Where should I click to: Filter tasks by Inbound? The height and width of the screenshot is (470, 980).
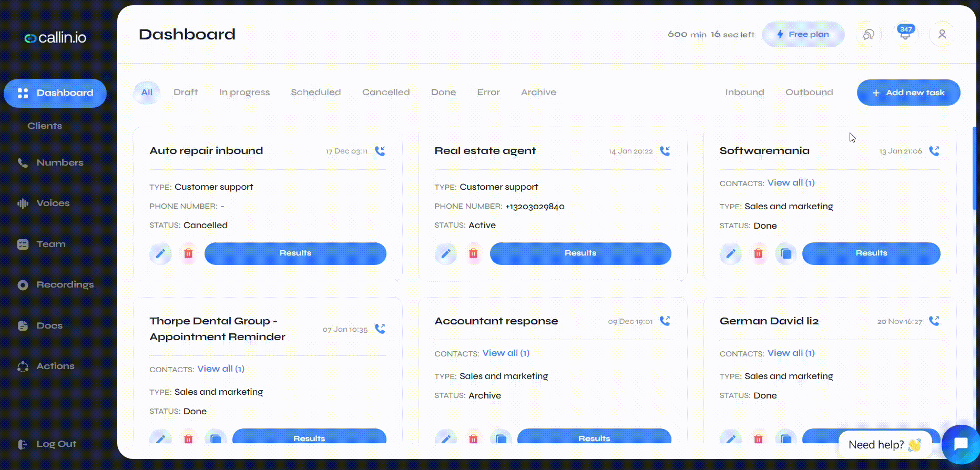(745, 93)
